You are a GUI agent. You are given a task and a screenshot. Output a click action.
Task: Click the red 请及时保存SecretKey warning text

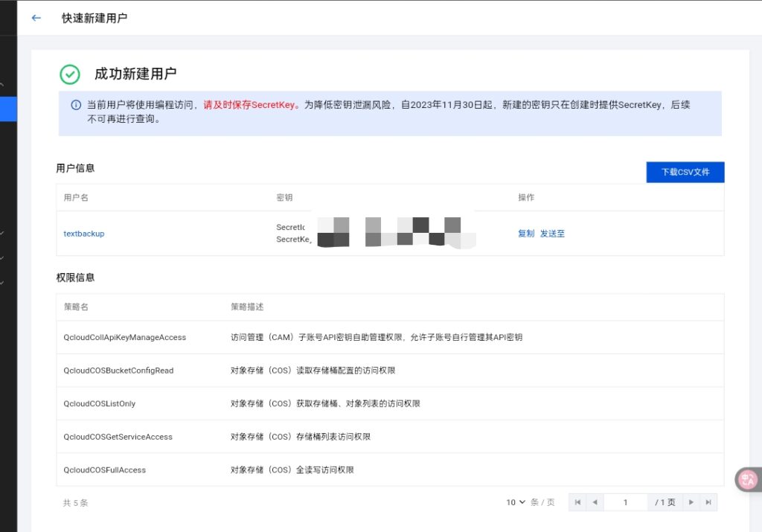point(252,105)
